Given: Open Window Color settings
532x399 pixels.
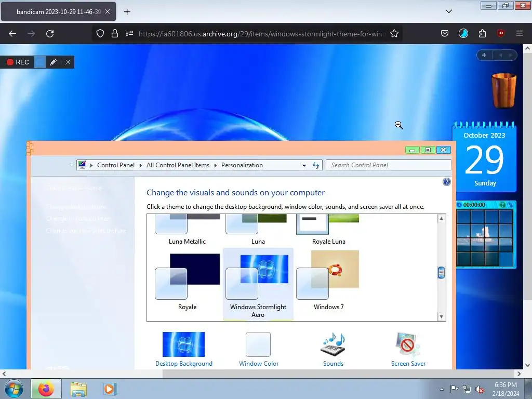Looking at the screenshot, I should coord(259,350).
